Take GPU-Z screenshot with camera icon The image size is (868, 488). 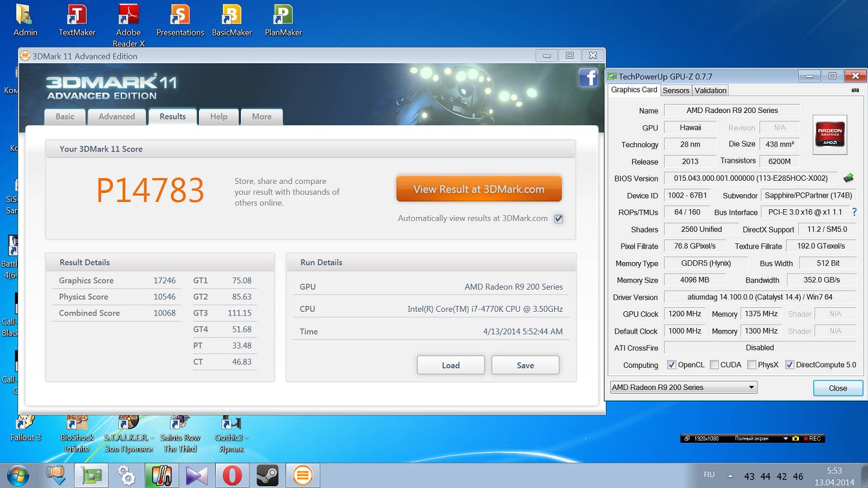(x=855, y=90)
